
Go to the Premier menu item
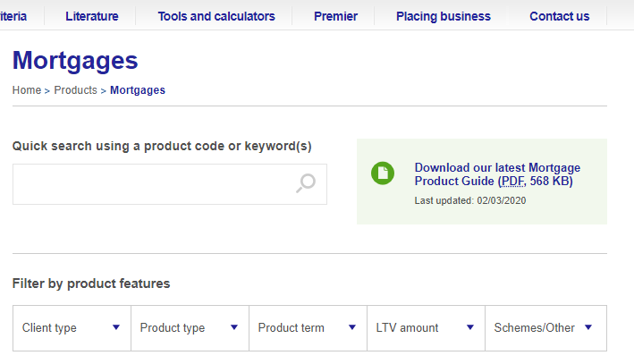tap(335, 16)
